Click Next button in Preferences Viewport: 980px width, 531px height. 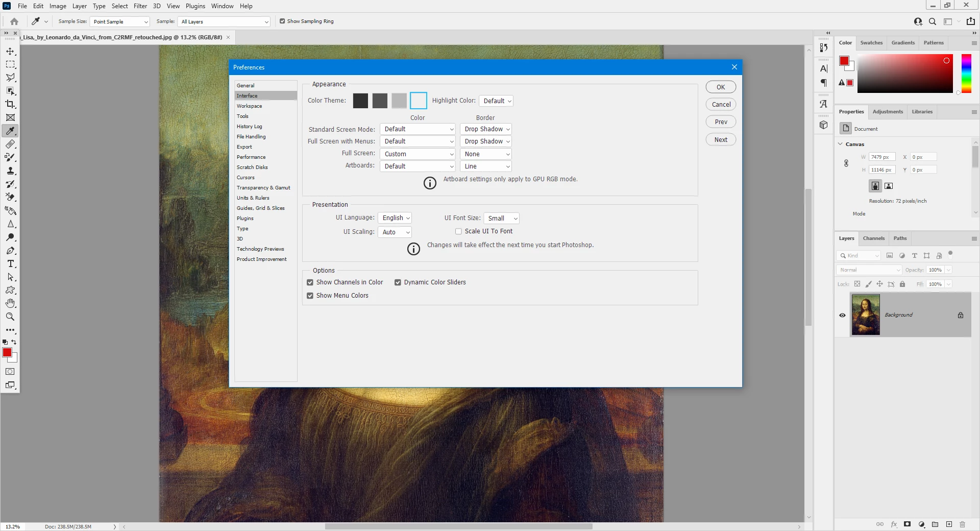721,140
